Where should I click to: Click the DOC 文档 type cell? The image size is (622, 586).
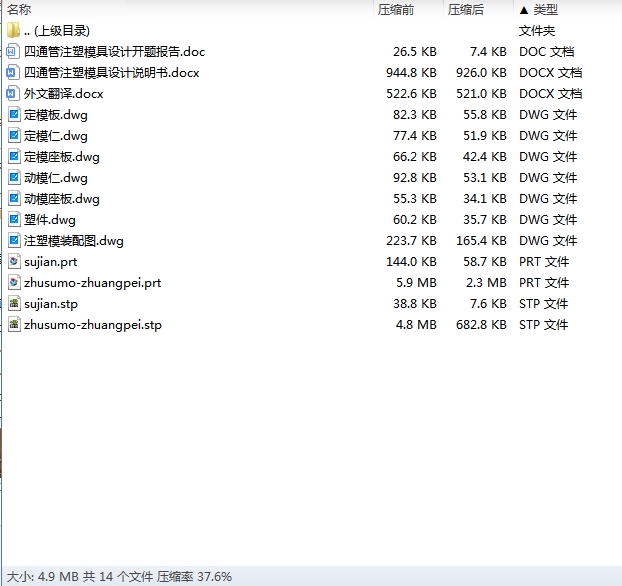tap(547, 52)
